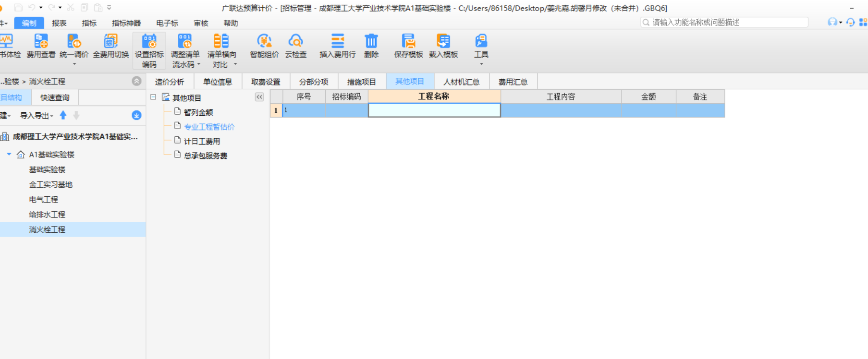
Task: Open the 指标神器 menu
Action: pos(126,23)
